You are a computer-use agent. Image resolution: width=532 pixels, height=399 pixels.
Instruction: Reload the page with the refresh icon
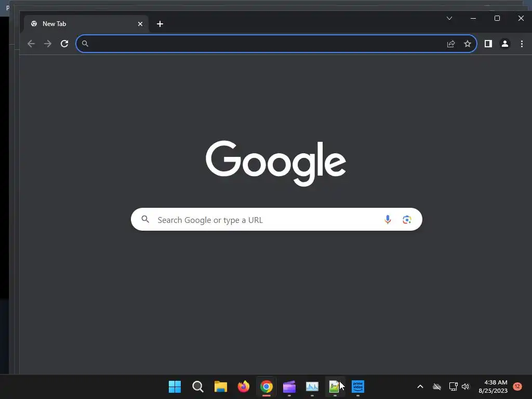(x=64, y=44)
